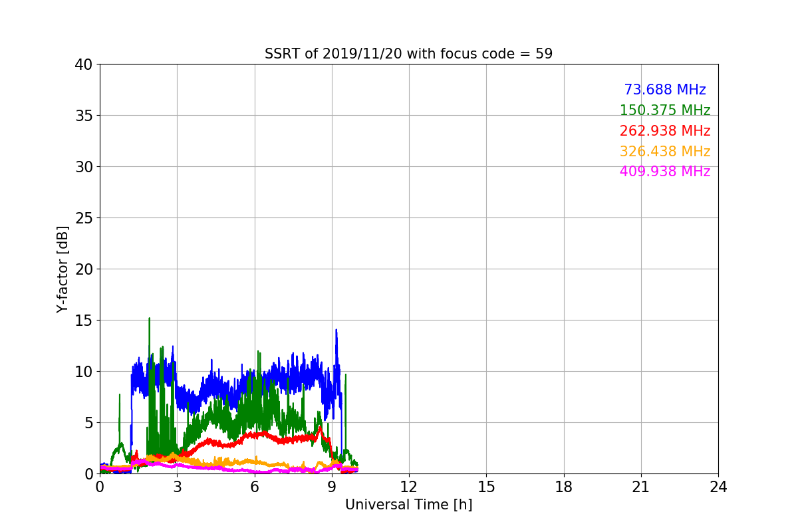Click the green legend entry 150.375 MHz
Viewport: 798px width, 532px height.
pos(665,110)
